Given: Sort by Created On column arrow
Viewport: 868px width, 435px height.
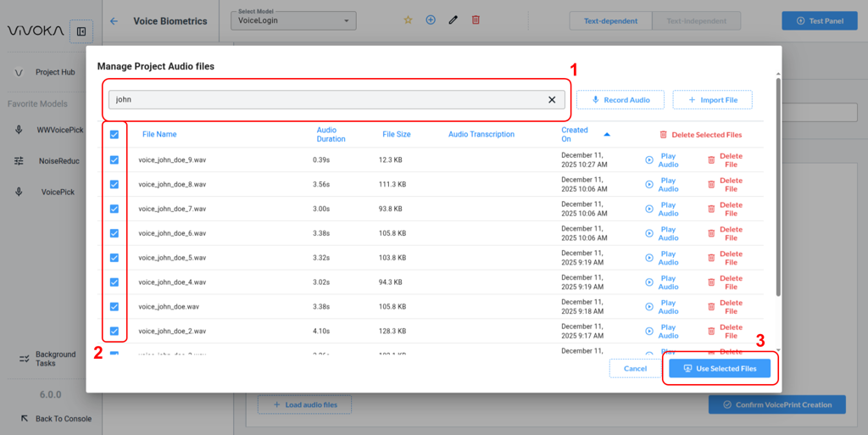Looking at the screenshot, I should (x=606, y=134).
